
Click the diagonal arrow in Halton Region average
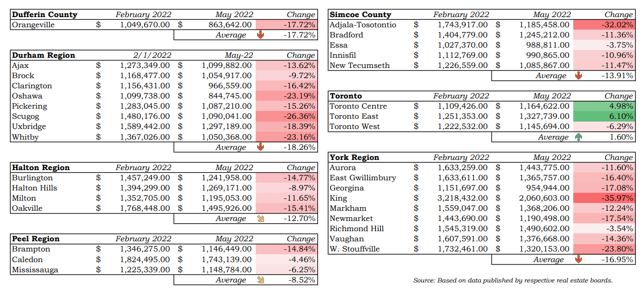tap(260, 218)
